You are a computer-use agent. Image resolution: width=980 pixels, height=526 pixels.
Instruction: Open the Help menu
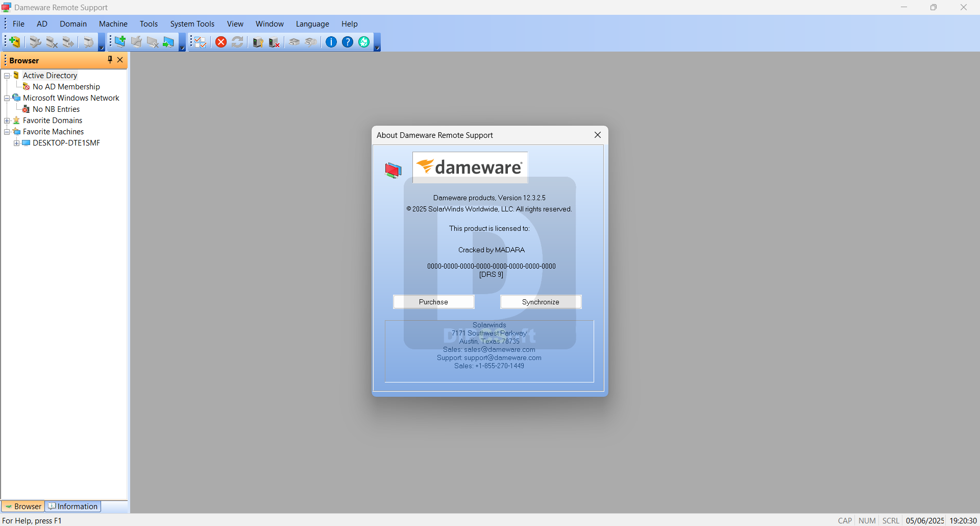(x=350, y=24)
